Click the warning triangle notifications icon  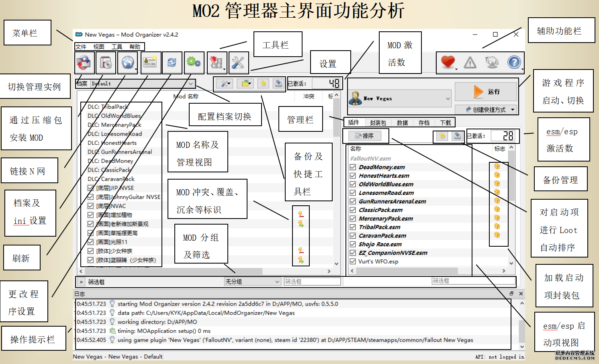coord(470,63)
